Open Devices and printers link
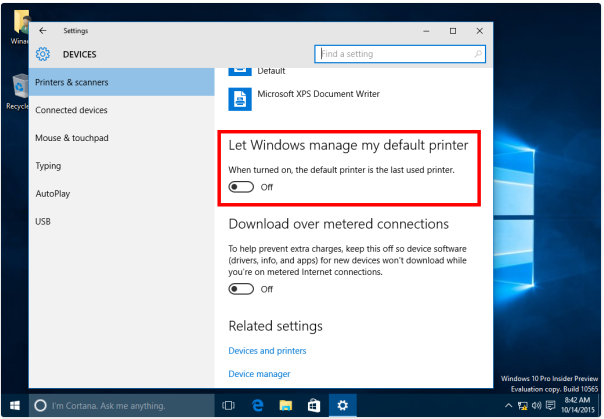Screen dimensions: 604x419 (267, 351)
